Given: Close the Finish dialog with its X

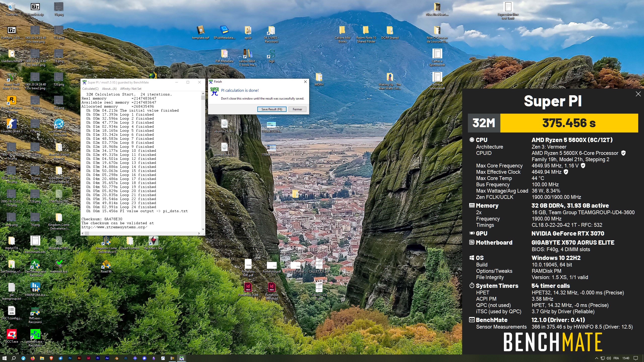Looking at the screenshot, I should point(305,82).
